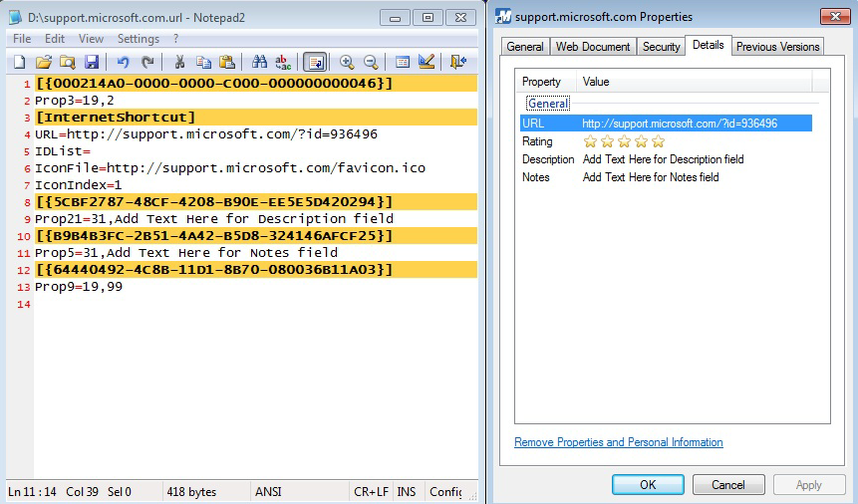Click Remove Properties and Personal Information link
This screenshot has height=504, width=858.
click(x=618, y=442)
